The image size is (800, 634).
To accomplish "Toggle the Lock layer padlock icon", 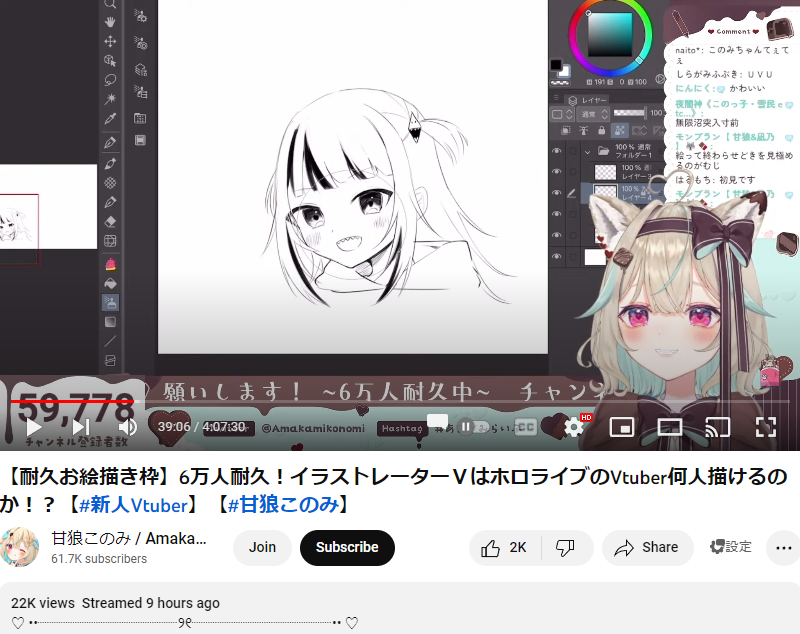I will point(602,131).
